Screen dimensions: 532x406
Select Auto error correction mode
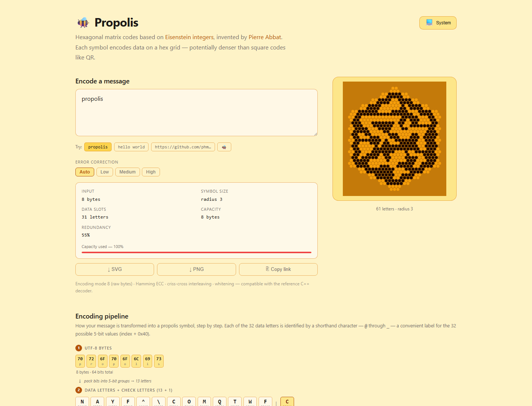pos(85,172)
